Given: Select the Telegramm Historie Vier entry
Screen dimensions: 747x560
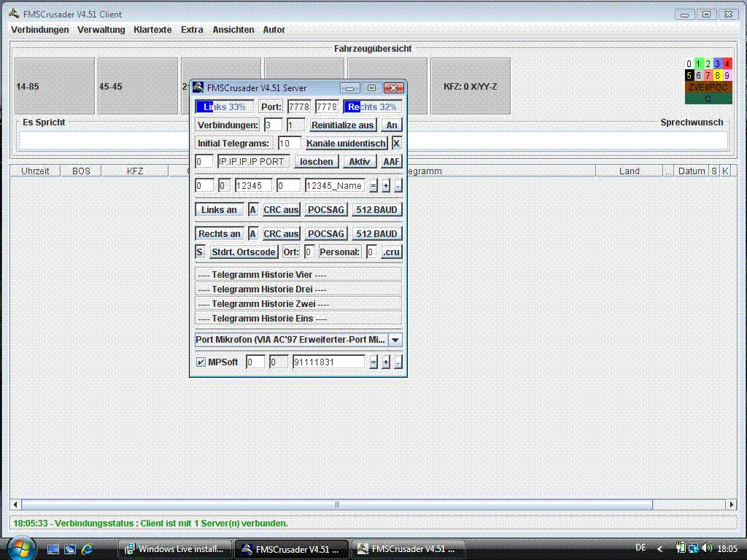Looking at the screenshot, I should point(298,275).
